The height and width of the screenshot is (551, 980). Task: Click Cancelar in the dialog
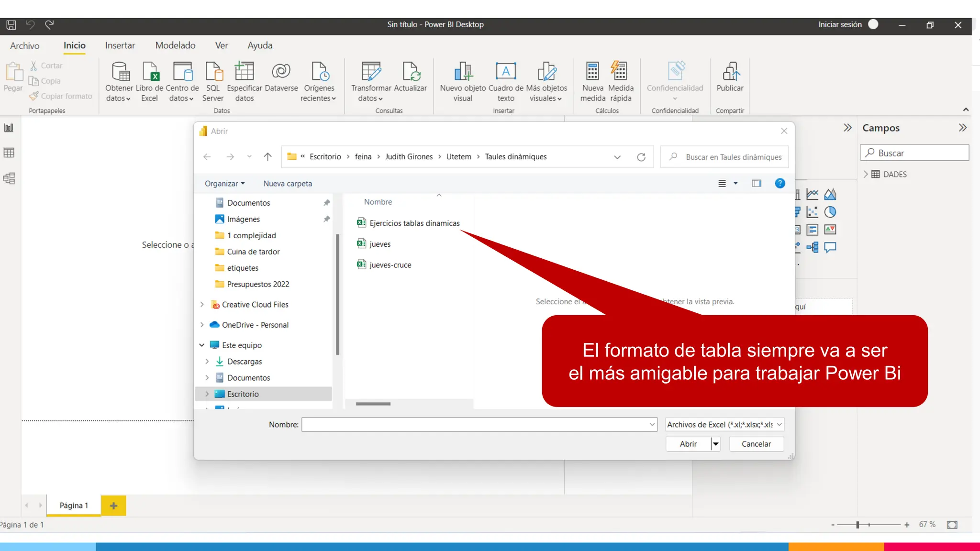coord(756,444)
